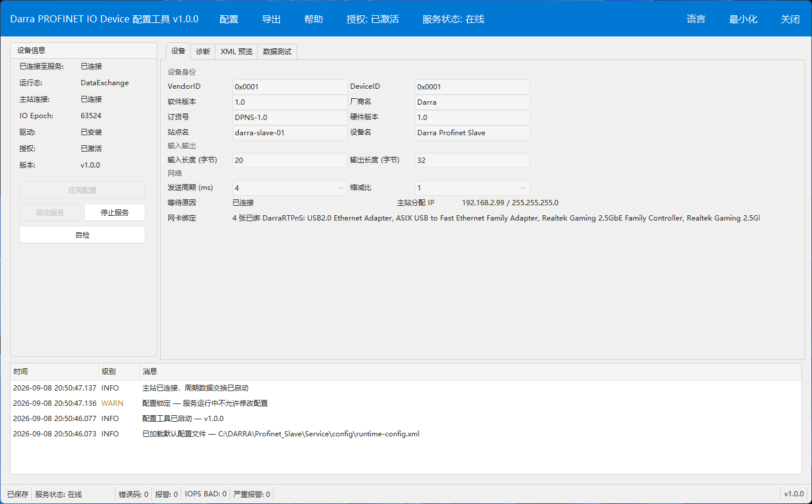The height and width of the screenshot is (504, 812).
Task: Switch to the 设备 tab
Action: (x=178, y=51)
